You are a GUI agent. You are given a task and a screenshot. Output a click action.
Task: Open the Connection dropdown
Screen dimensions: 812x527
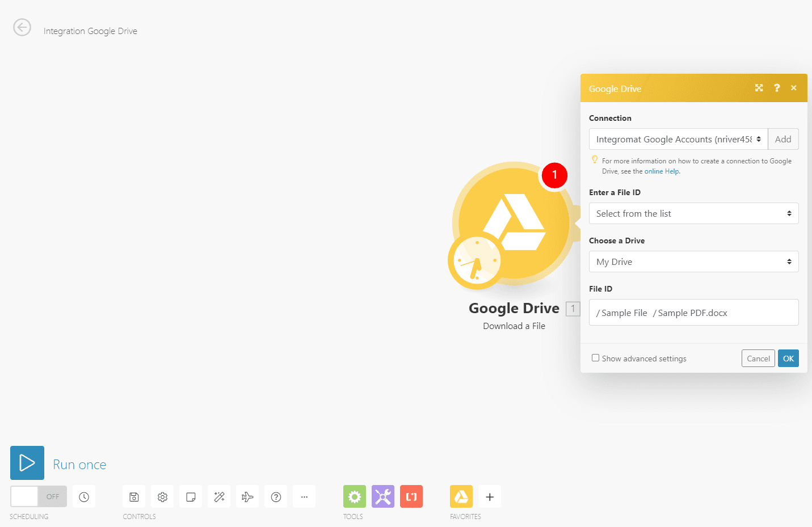[679, 139]
